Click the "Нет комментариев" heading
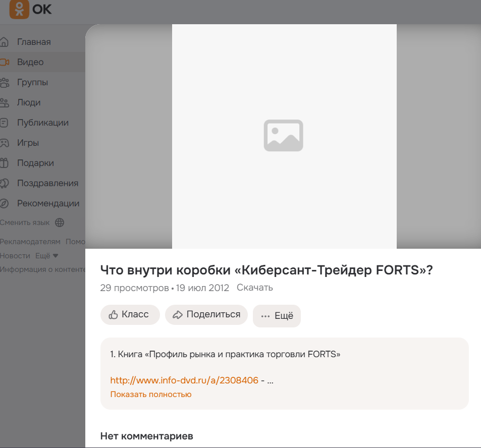Viewport: 481px width, 448px height. [147, 436]
